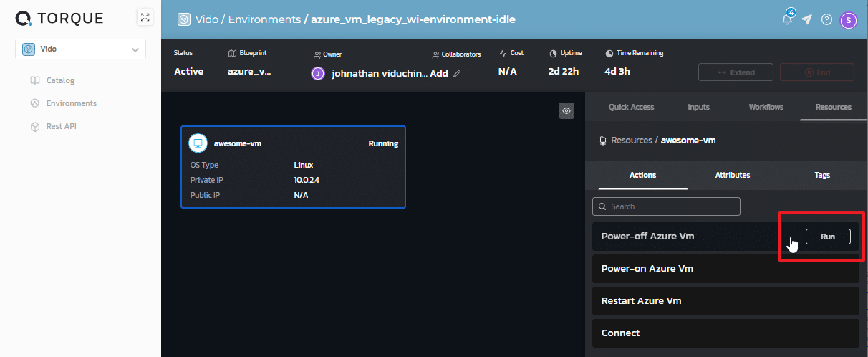
Task: Select Power-on Azure Vm action row
Action: [725, 269]
